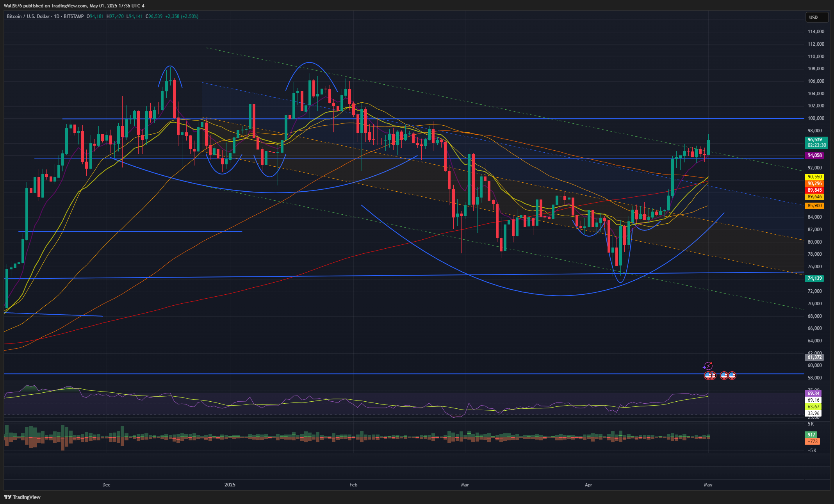
Task: Click the Apr label on time axis
Action: (x=588, y=485)
